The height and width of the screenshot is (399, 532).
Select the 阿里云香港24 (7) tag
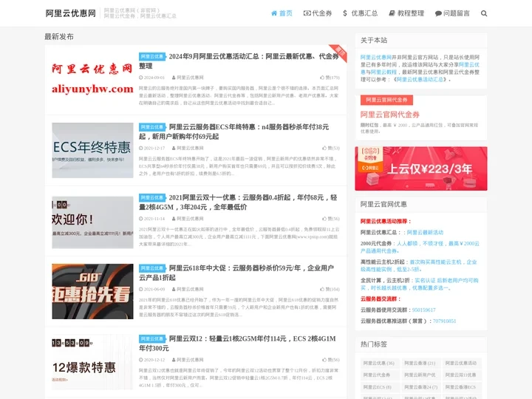420,386
